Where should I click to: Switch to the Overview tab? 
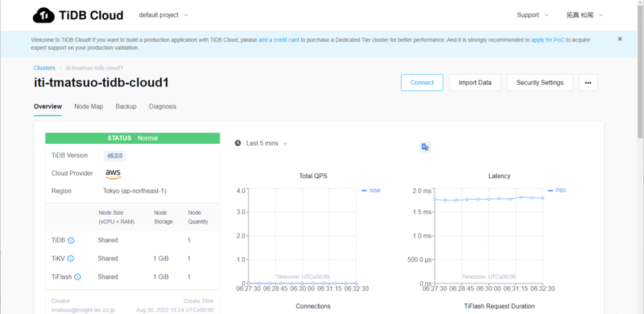[x=48, y=107]
